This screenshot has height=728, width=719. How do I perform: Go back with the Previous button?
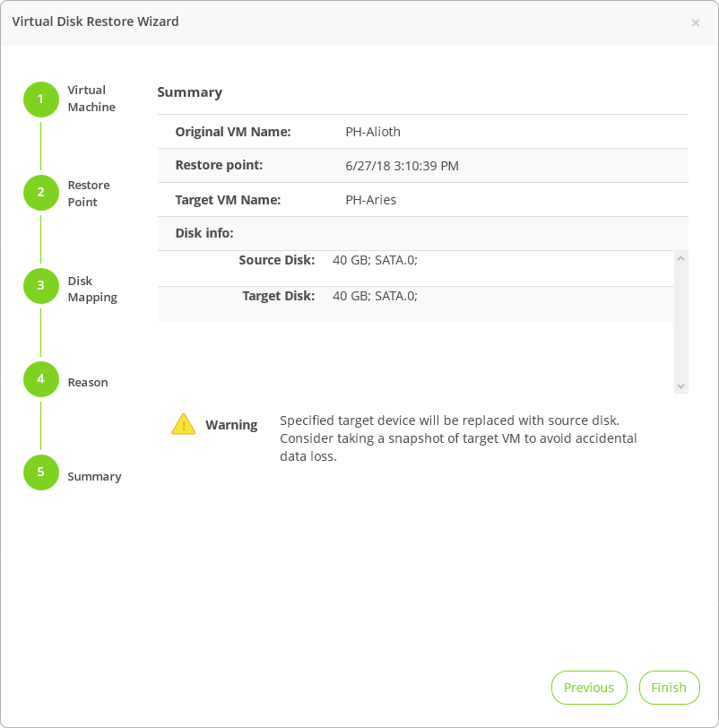[589, 688]
